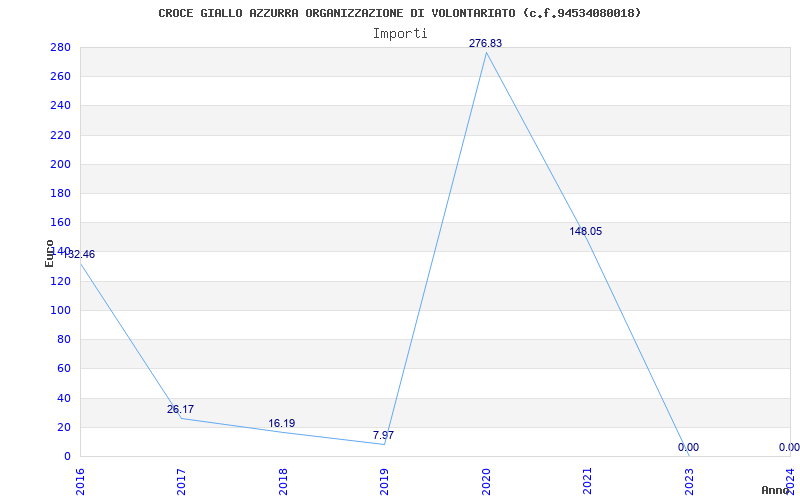Click the 0.00 label above 2024

(789, 447)
